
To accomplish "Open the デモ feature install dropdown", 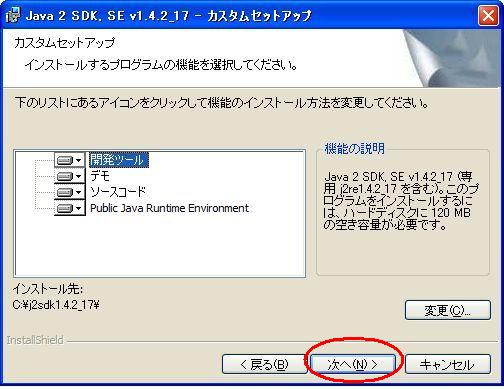I will [x=70, y=176].
